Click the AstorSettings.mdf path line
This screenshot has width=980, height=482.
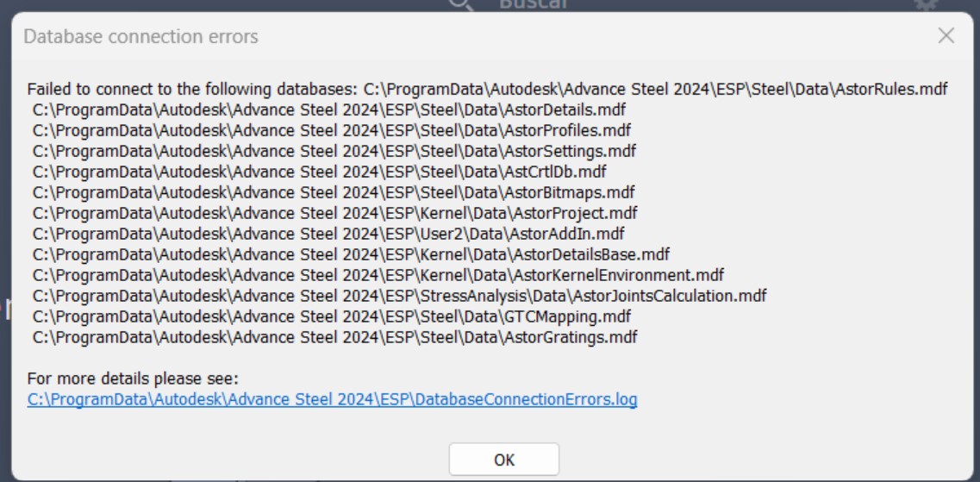click(334, 151)
